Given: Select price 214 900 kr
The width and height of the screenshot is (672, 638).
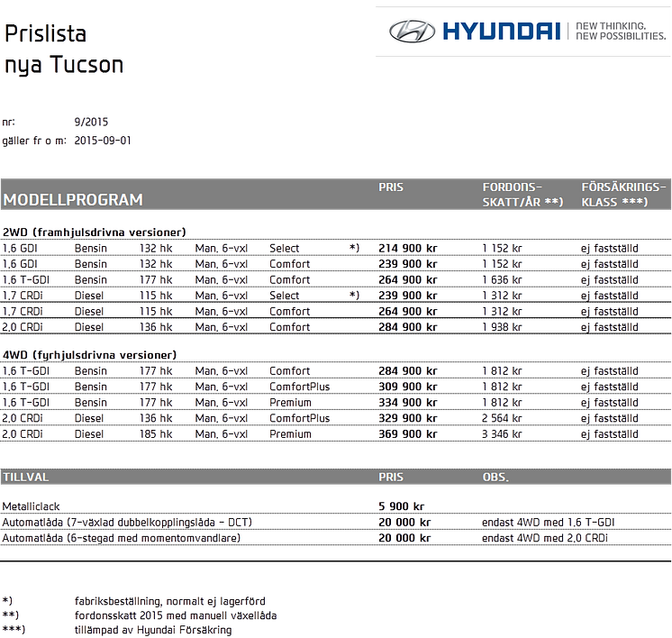Looking at the screenshot, I should click(x=407, y=248).
